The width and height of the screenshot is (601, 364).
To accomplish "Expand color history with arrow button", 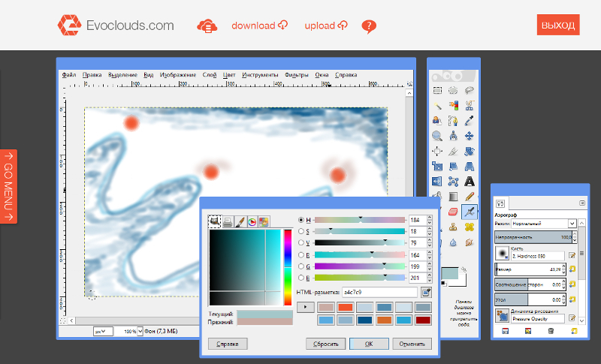I will [x=306, y=307].
